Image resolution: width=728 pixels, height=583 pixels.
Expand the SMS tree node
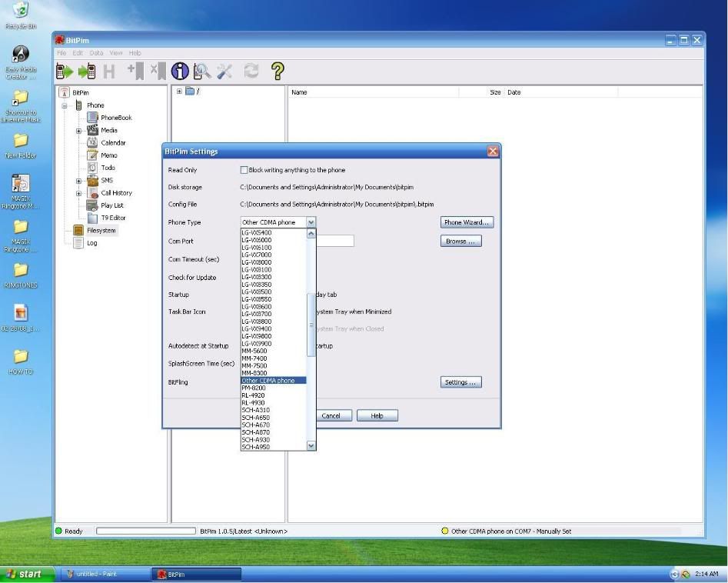coord(79,181)
